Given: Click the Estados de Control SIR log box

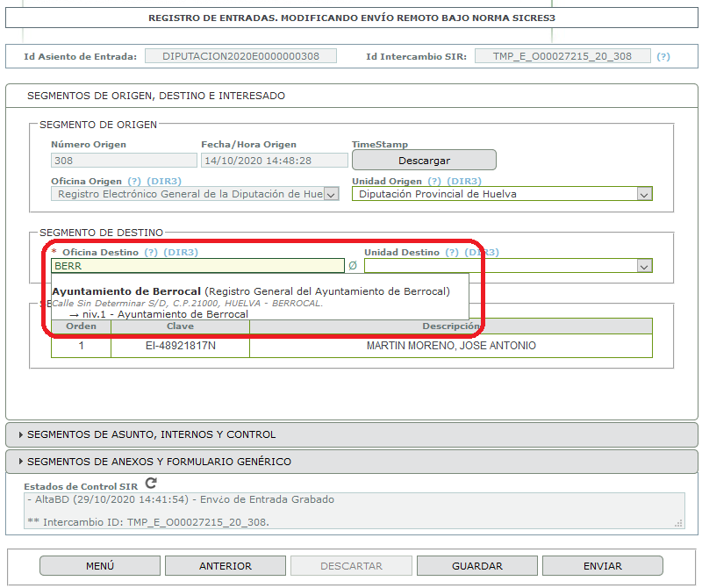Looking at the screenshot, I should 355,511.
